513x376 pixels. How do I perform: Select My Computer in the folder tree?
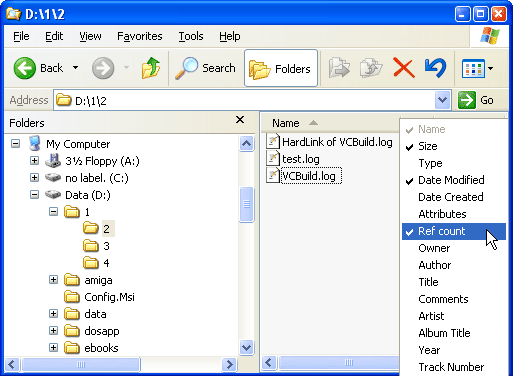coord(78,144)
